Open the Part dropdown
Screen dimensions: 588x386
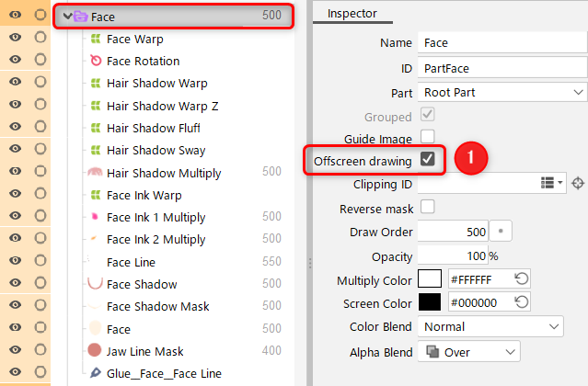[502, 93]
